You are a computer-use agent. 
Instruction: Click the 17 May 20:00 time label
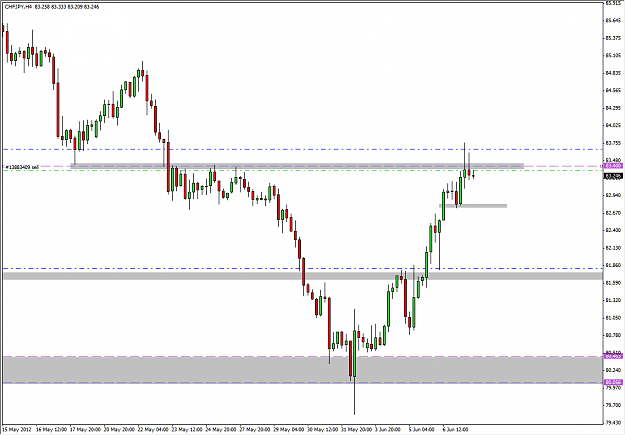pyautogui.click(x=85, y=430)
